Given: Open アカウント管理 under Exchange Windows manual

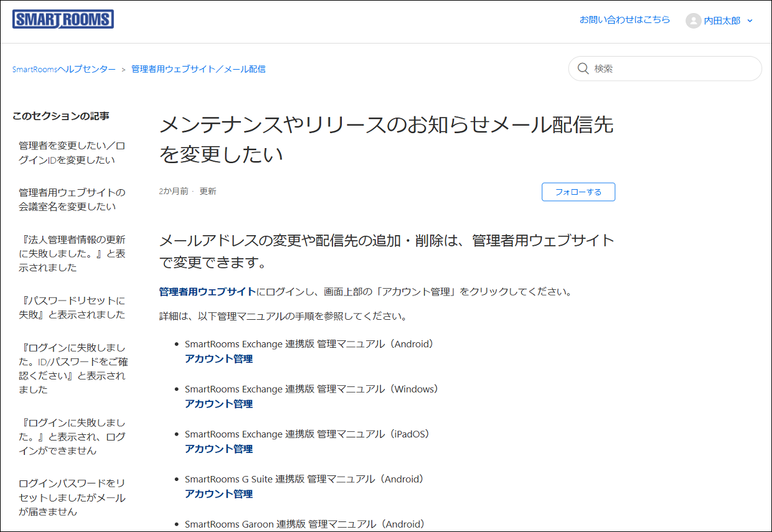Looking at the screenshot, I should tap(219, 404).
